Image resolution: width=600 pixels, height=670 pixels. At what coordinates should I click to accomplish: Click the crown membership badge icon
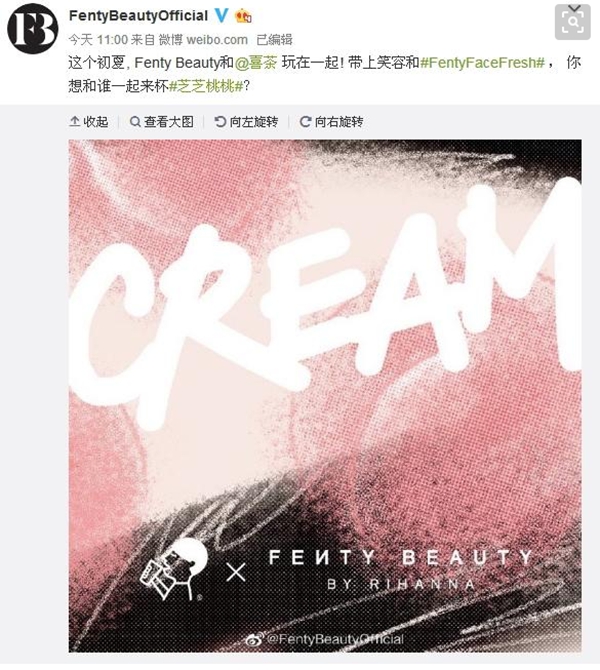(243, 16)
